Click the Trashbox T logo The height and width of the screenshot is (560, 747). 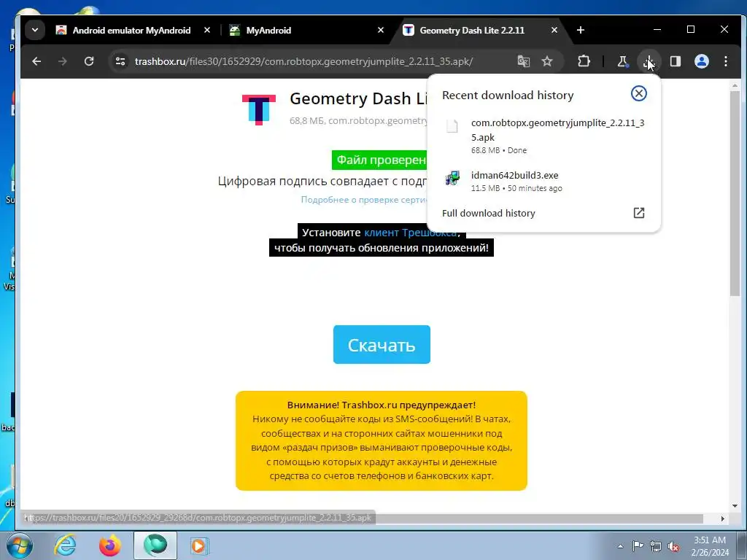[x=259, y=110]
